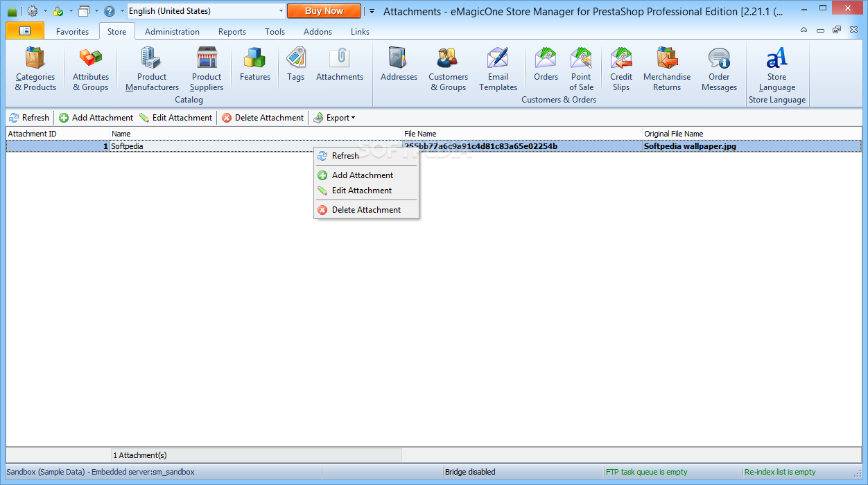
Task: Open Attachments from the ribbon
Action: point(340,65)
